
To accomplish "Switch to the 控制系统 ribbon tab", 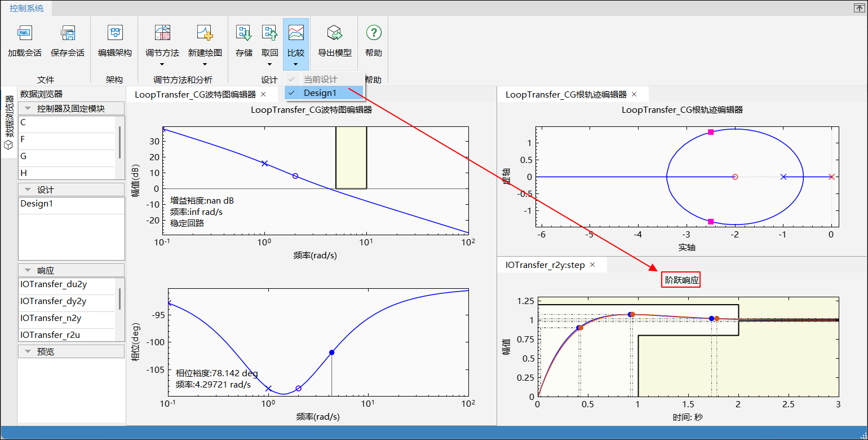I will 26,8.
